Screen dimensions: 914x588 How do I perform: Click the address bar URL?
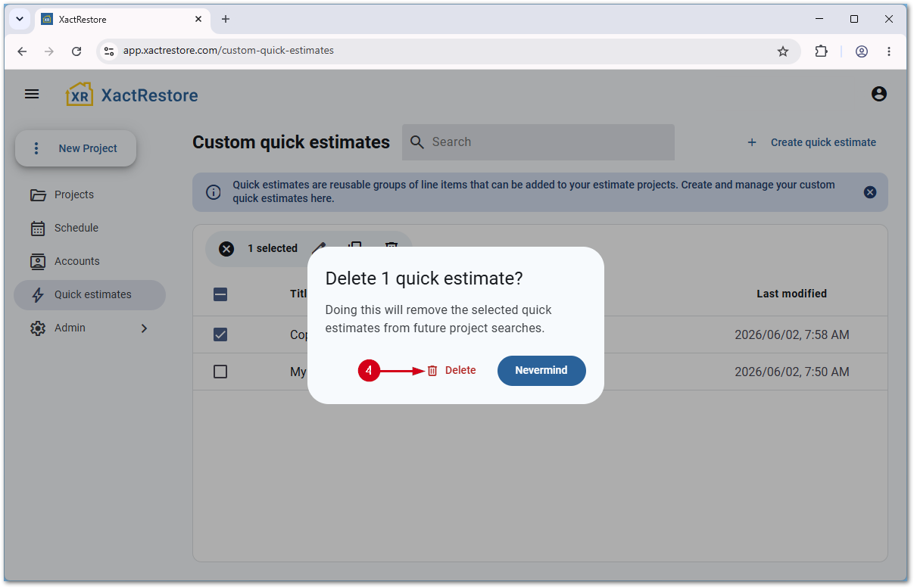click(229, 51)
